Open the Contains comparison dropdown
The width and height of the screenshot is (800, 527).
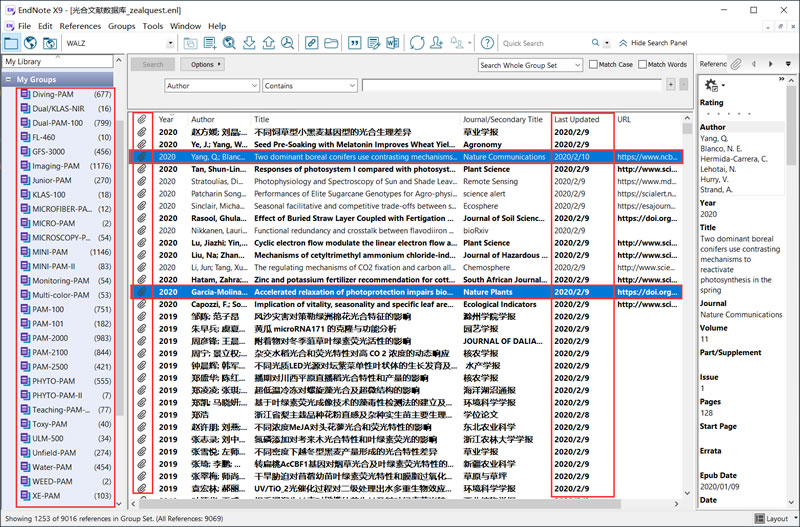[x=310, y=86]
